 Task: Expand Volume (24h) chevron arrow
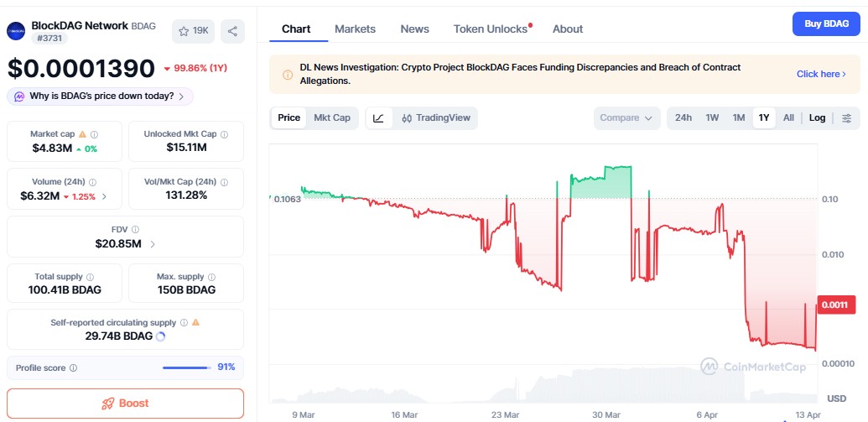pos(104,196)
